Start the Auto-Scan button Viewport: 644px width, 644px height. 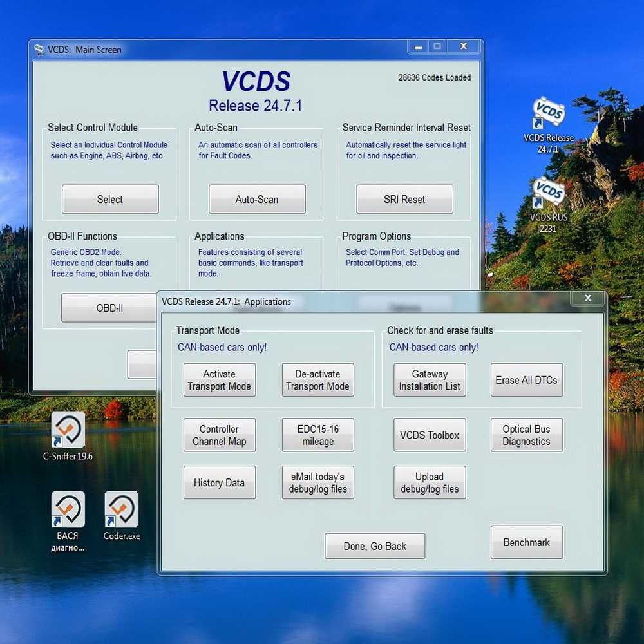click(257, 199)
